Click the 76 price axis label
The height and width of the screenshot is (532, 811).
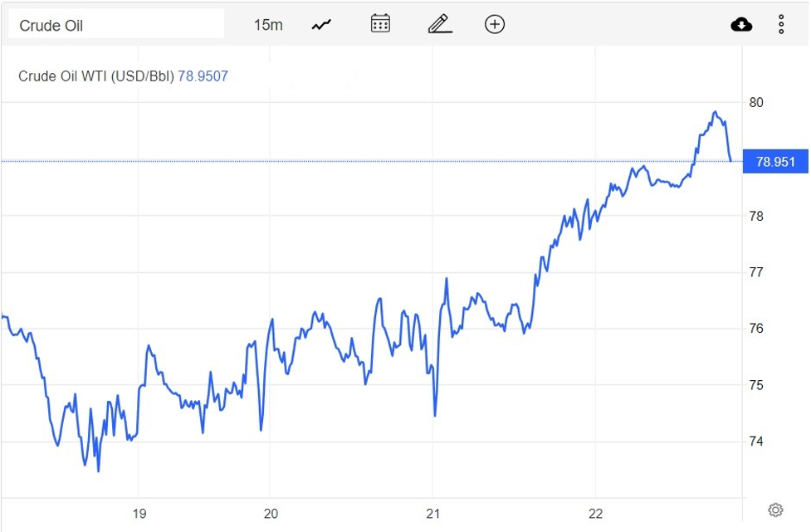(x=756, y=329)
